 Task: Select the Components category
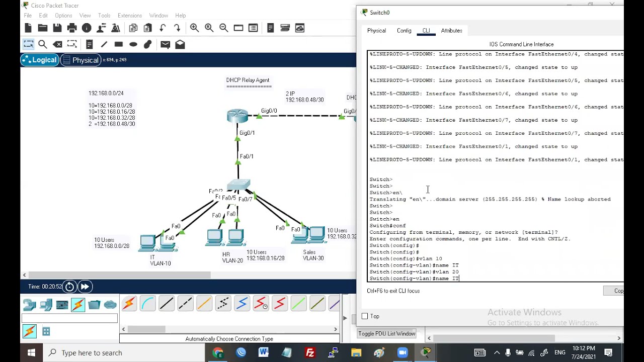tap(62, 304)
